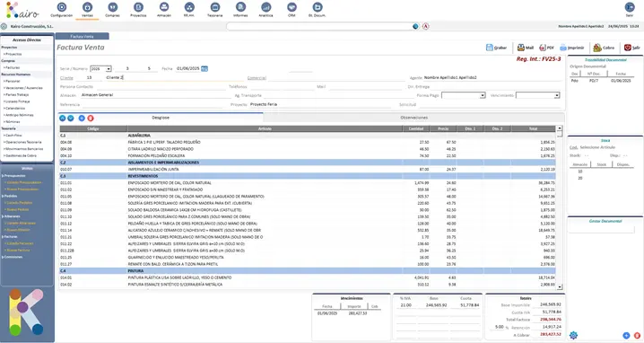Viewport: 644px width, 343px height.
Task: Click into the top search bar
Action: 319,26
